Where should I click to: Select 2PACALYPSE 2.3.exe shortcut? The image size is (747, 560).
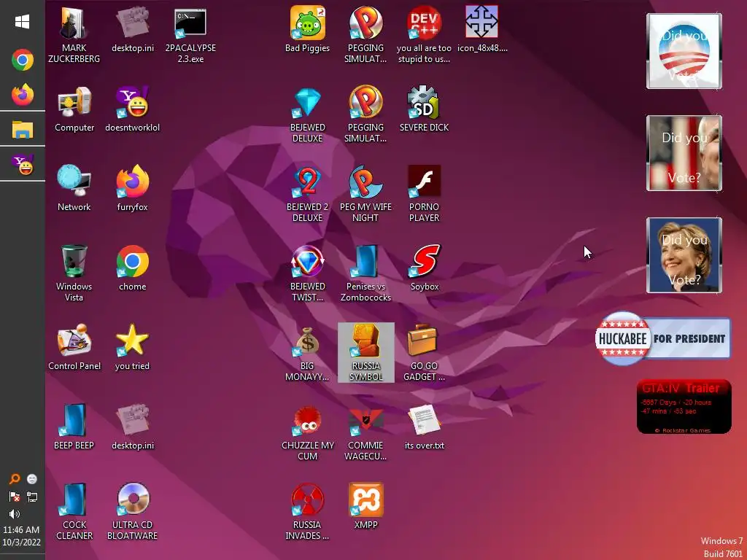[190, 35]
